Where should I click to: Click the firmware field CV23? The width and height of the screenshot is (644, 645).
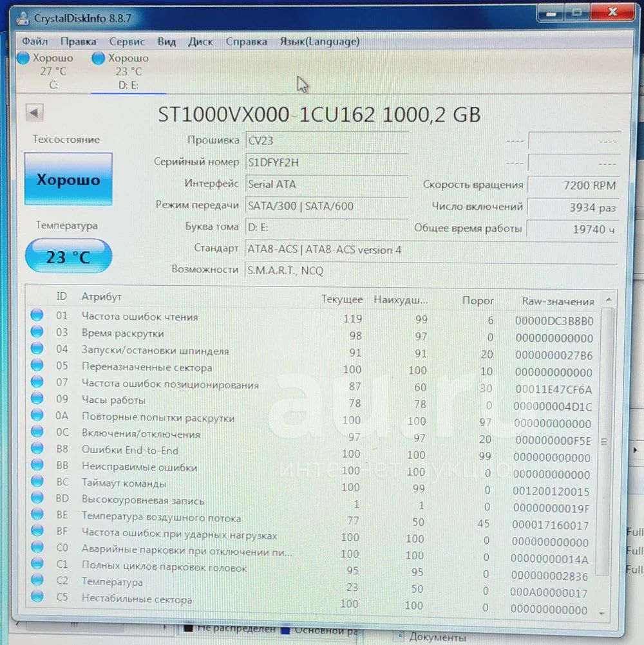[327, 141]
